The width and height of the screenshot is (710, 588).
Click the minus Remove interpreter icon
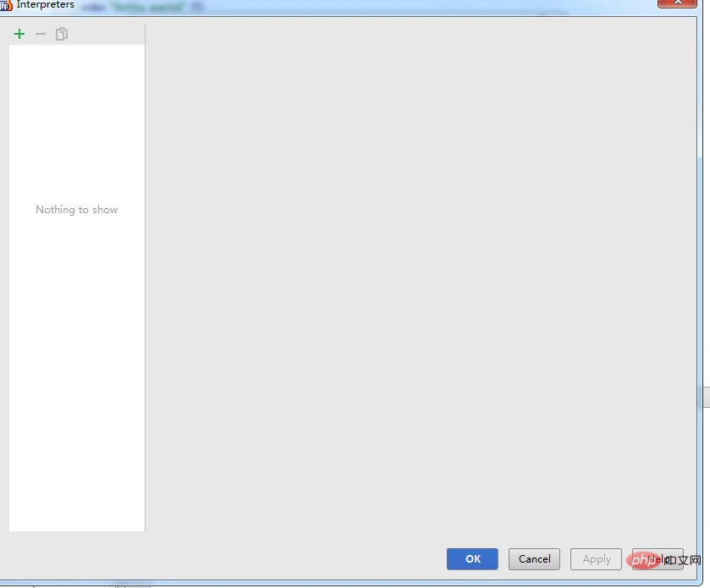pos(40,34)
